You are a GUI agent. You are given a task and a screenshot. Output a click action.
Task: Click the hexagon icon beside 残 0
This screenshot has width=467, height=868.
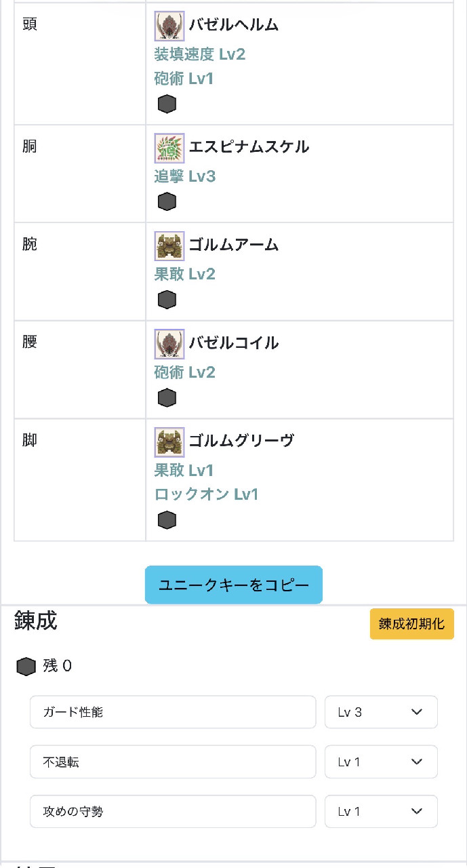coord(26,667)
